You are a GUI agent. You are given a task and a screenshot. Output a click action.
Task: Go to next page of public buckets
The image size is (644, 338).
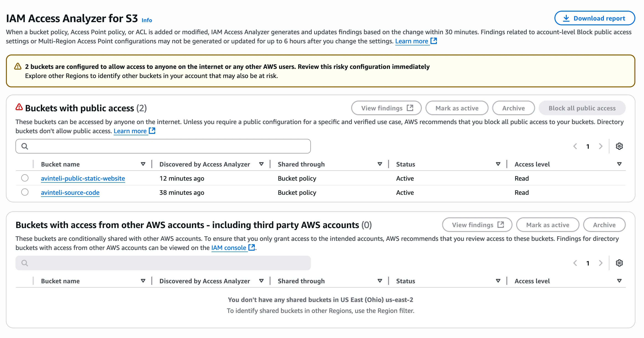pos(600,146)
